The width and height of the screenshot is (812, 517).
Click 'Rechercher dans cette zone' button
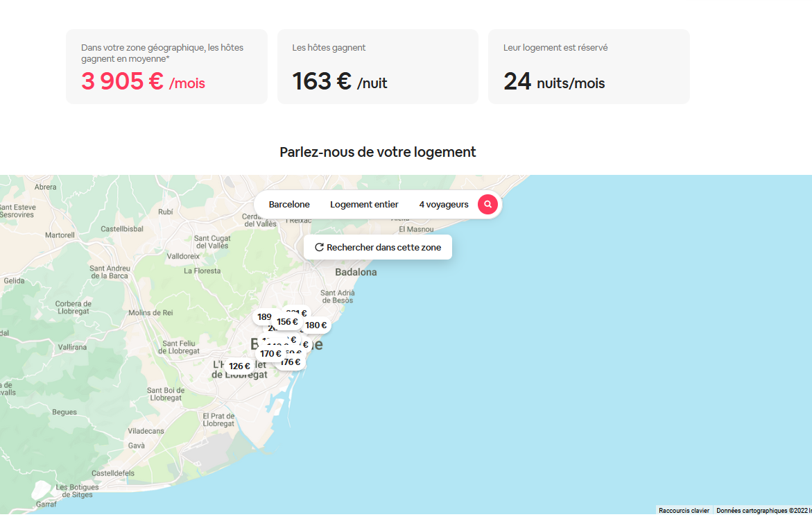[x=378, y=248]
